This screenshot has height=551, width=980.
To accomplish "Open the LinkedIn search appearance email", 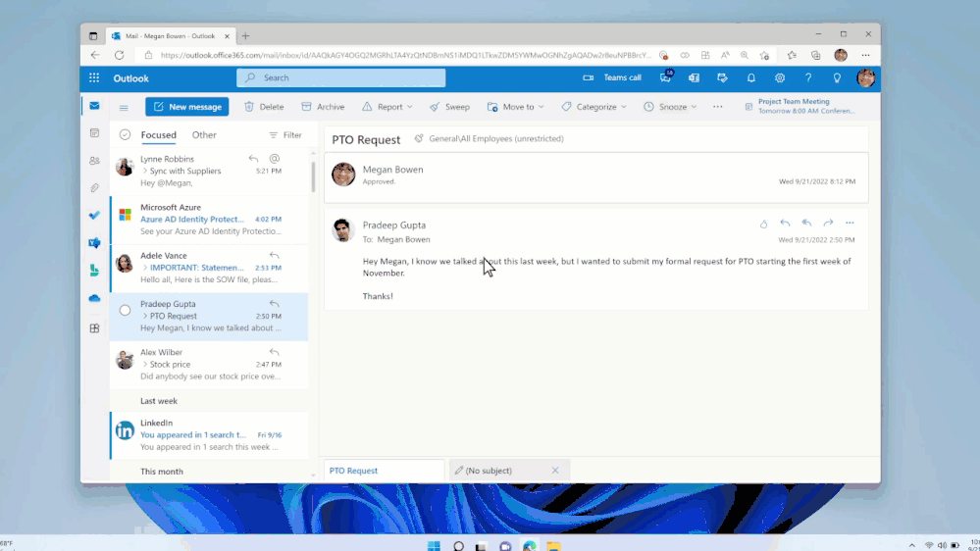I will [209, 434].
